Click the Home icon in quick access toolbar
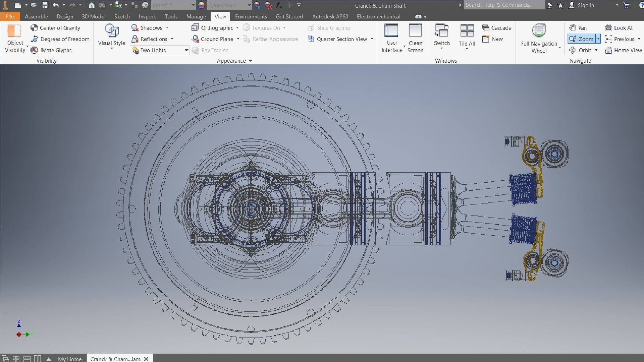The image size is (644, 362). tap(92, 5)
